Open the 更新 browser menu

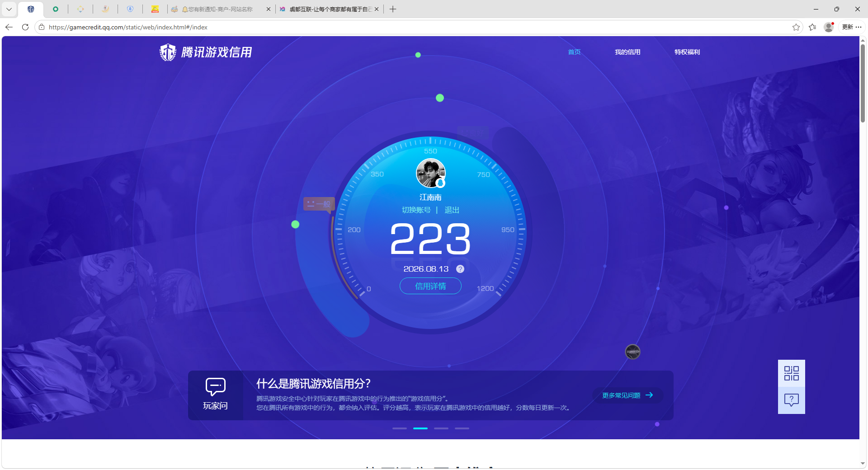(x=852, y=27)
